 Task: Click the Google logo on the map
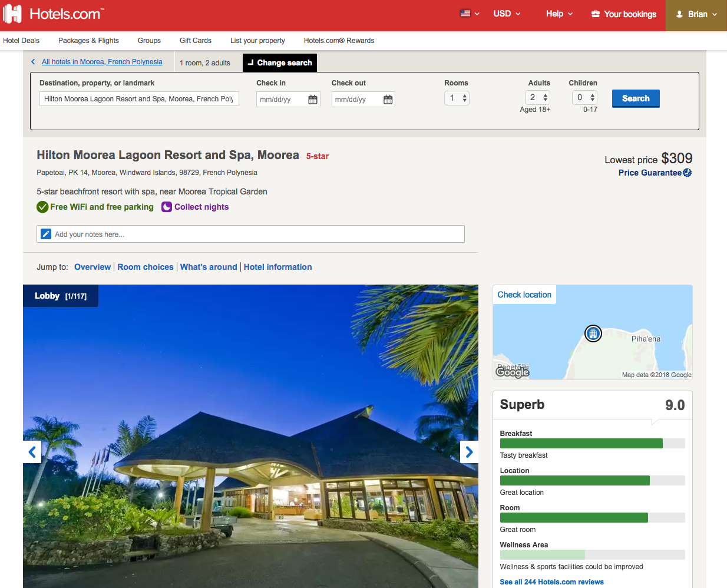513,372
